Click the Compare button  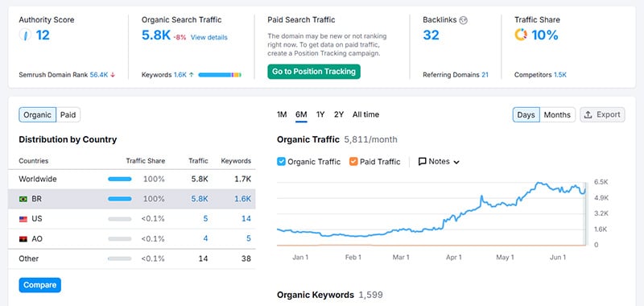(39, 285)
